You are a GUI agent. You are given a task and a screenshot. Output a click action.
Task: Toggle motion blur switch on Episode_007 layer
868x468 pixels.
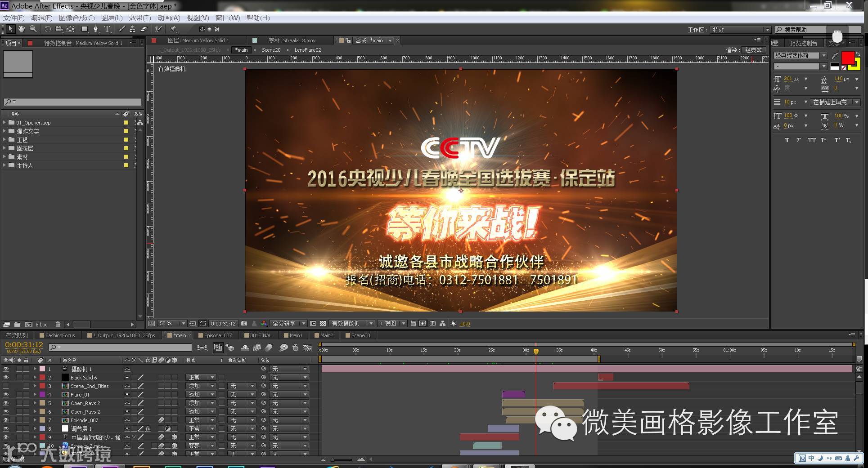pos(161,420)
